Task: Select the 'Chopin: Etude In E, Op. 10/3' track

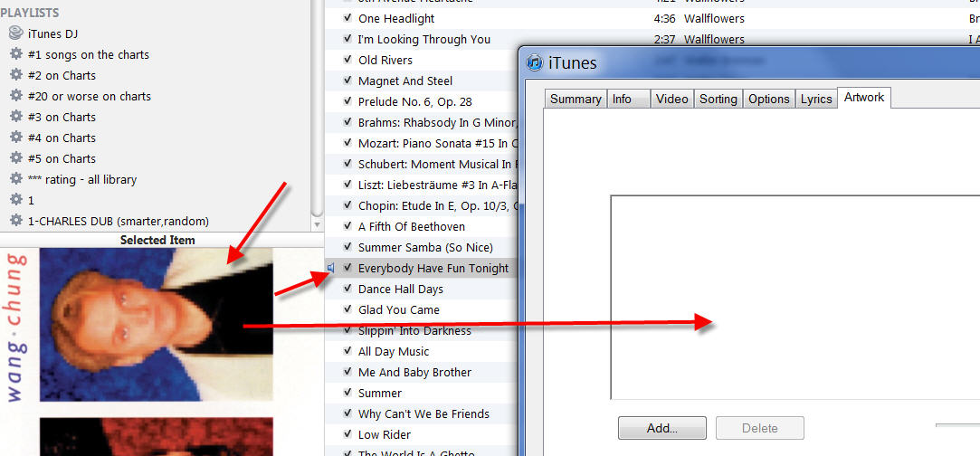Action: point(438,205)
